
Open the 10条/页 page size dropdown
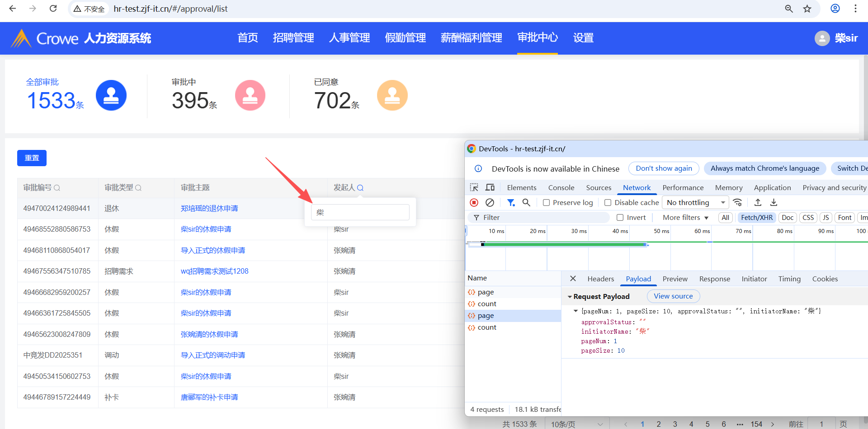click(x=577, y=424)
